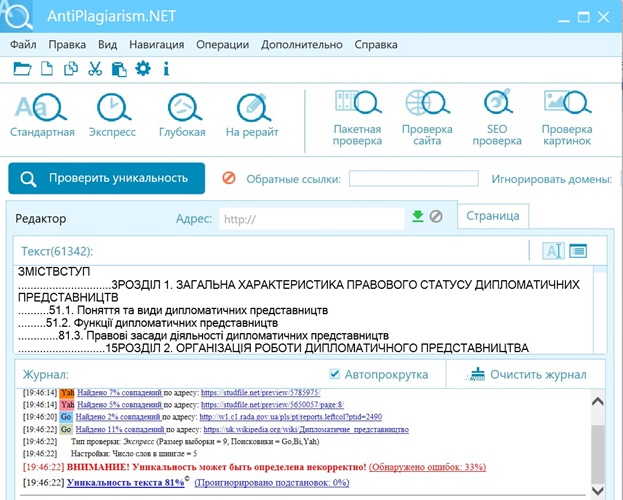This screenshot has width=623, height=500.
Task: Switch to the Страница tab
Action: click(x=493, y=216)
